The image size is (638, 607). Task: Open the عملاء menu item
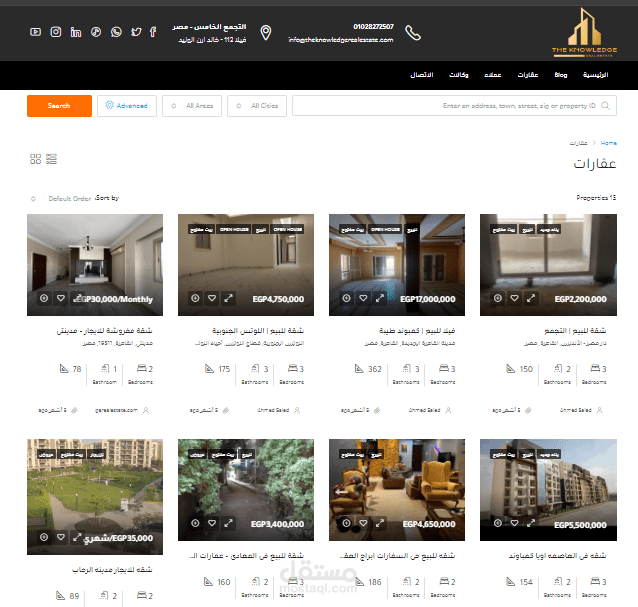[493, 75]
